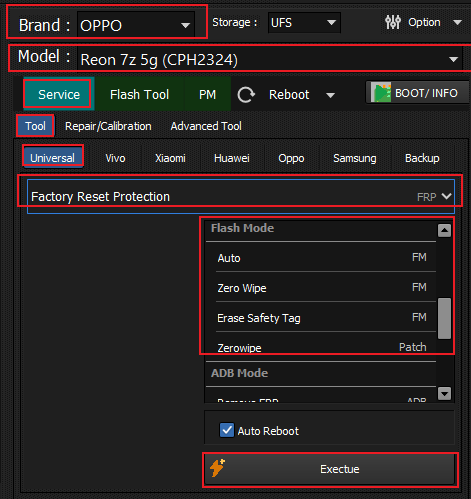
Task: Switch to the Vivo tab
Action: (115, 158)
